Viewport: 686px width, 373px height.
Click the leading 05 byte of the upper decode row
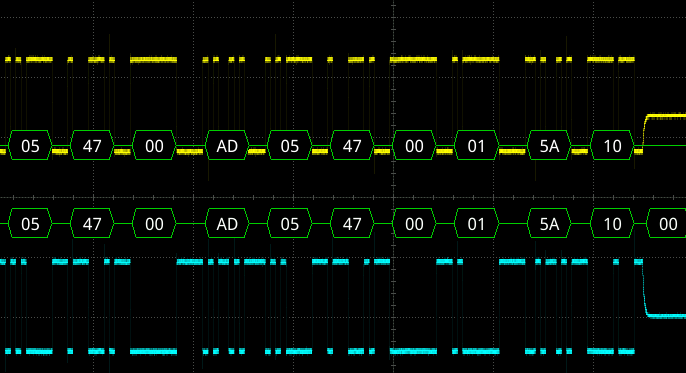point(30,146)
